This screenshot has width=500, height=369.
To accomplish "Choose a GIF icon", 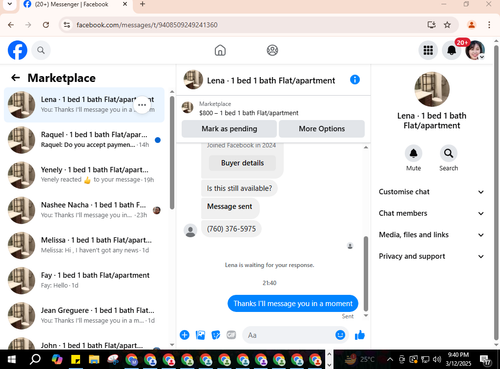I will (x=231, y=335).
